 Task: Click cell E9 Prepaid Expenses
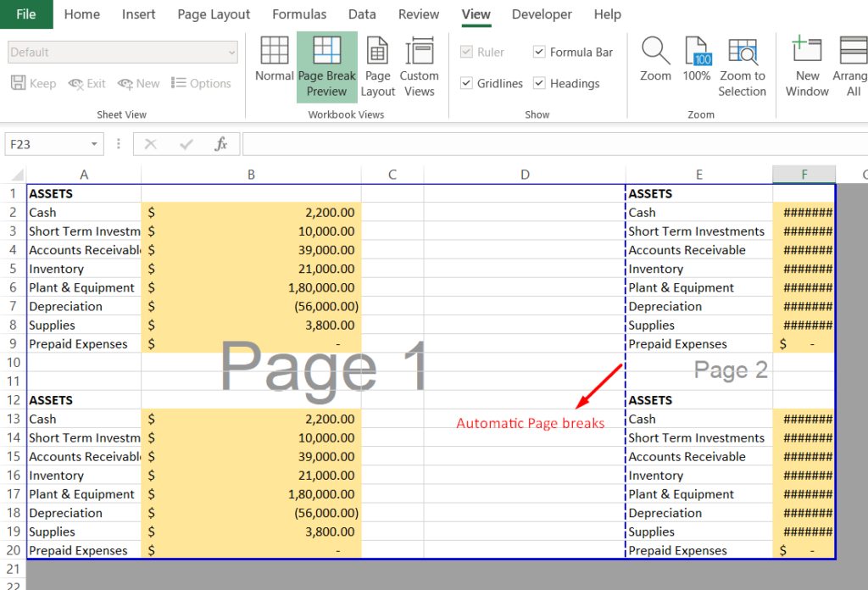click(x=699, y=344)
